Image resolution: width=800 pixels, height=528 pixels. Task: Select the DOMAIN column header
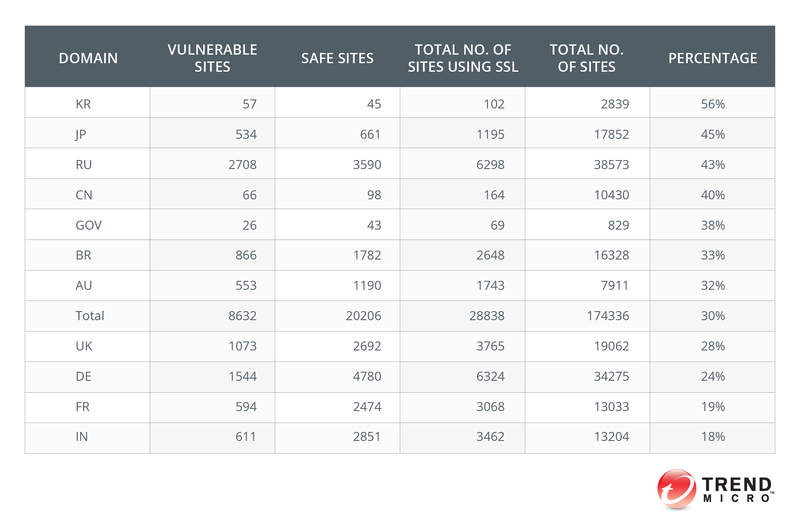(88, 58)
